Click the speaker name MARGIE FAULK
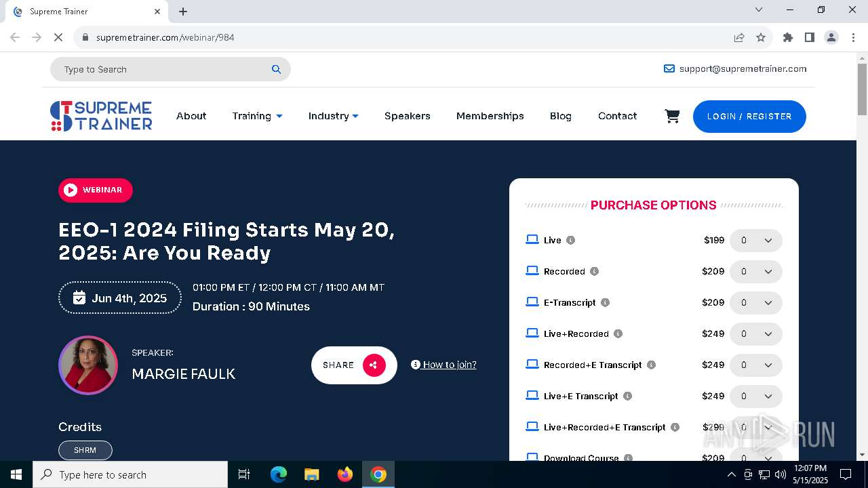868x488 pixels. [x=184, y=374]
